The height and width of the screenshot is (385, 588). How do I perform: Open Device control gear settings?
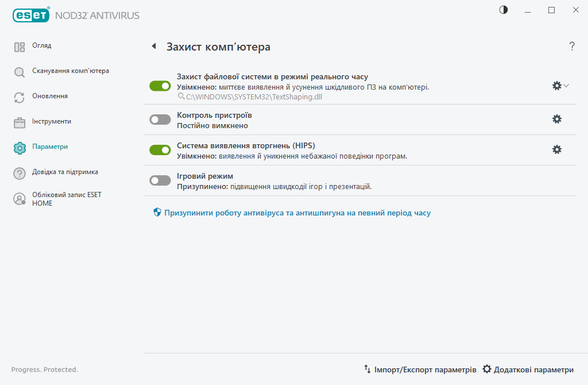(556, 119)
